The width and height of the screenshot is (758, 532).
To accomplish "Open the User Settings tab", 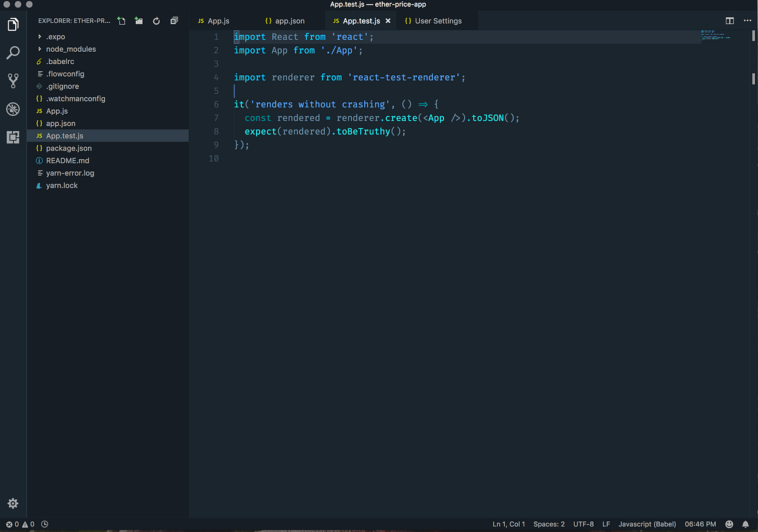I will 433,20.
